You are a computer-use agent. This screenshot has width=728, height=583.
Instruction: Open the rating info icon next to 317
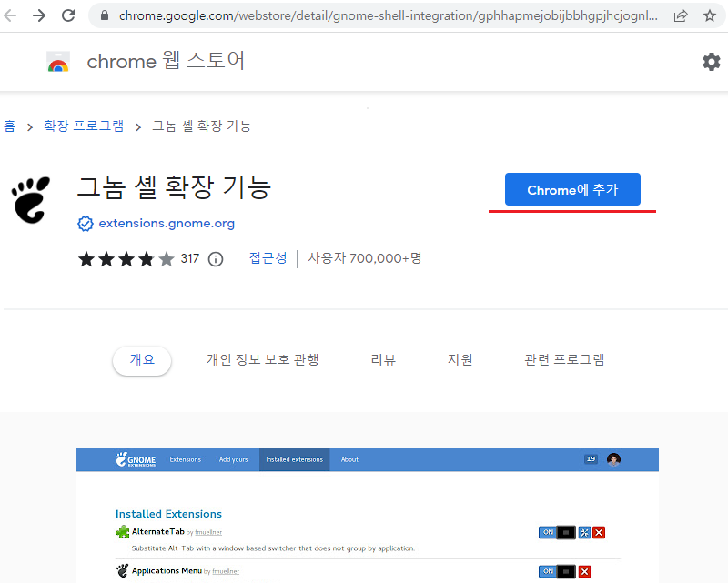[x=216, y=259]
